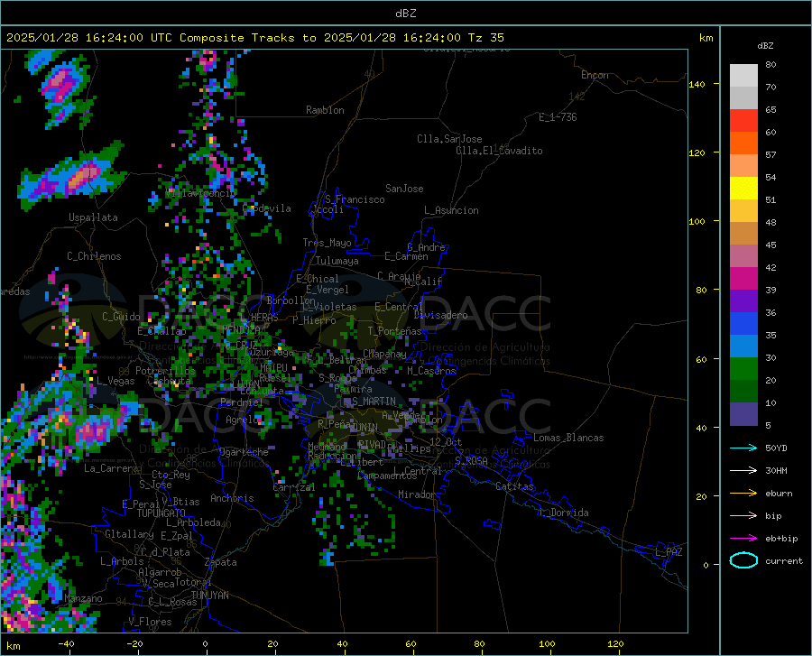Select the red 60 dBZ color swatch
This screenshot has width=812, height=656.
click(x=743, y=121)
